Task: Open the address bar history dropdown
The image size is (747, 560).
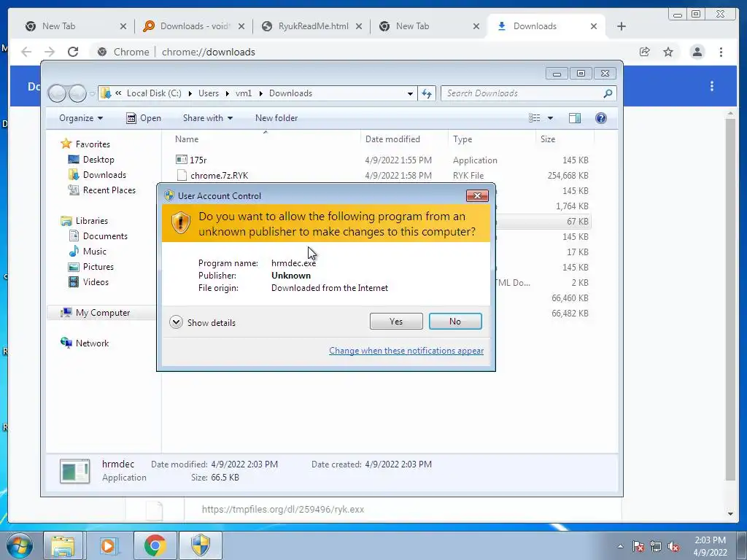Action: coord(410,93)
